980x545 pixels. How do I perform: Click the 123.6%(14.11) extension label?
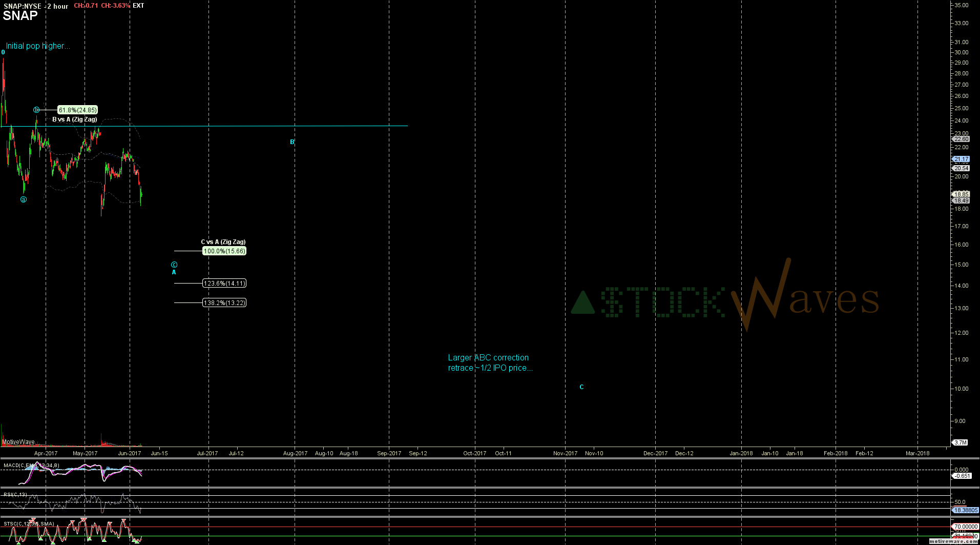[224, 284]
